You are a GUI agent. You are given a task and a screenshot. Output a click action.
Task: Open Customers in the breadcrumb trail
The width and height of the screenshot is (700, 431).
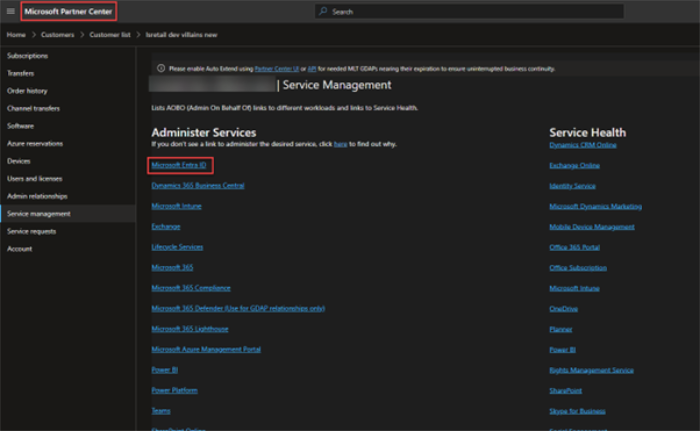tap(57, 34)
